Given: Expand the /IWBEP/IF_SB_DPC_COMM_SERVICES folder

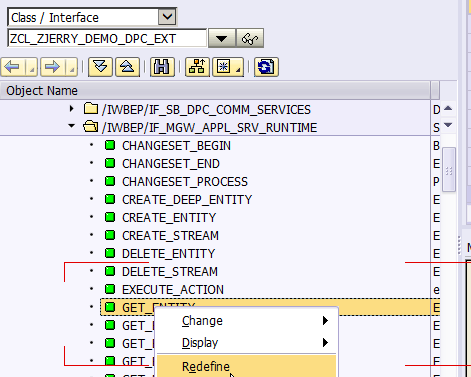Looking at the screenshot, I should [x=71, y=109].
